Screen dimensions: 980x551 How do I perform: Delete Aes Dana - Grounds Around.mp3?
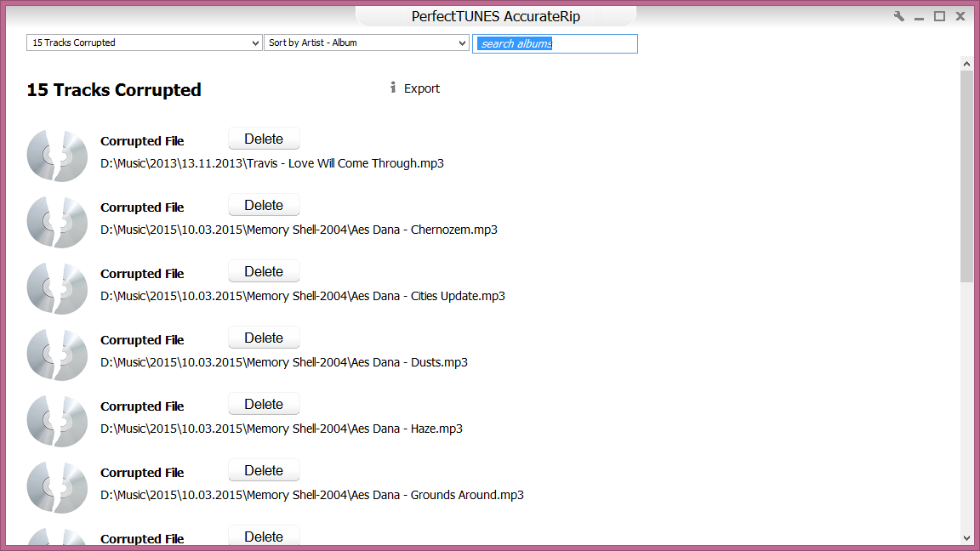[264, 469]
